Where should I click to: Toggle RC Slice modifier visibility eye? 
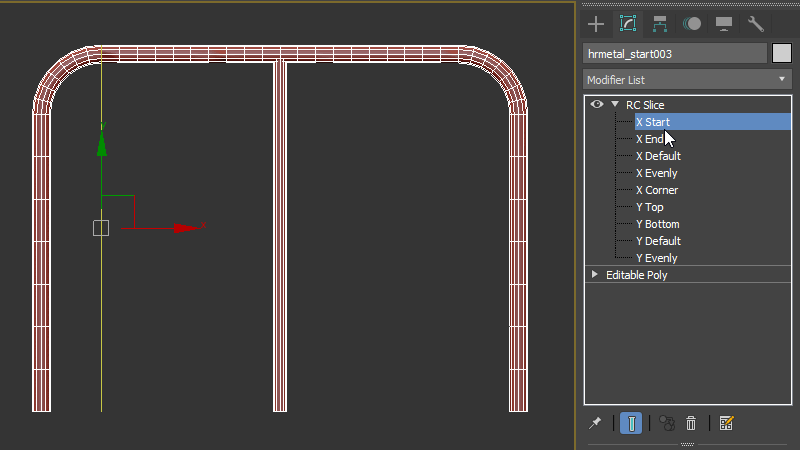pyautogui.click(x=597, y=104)
